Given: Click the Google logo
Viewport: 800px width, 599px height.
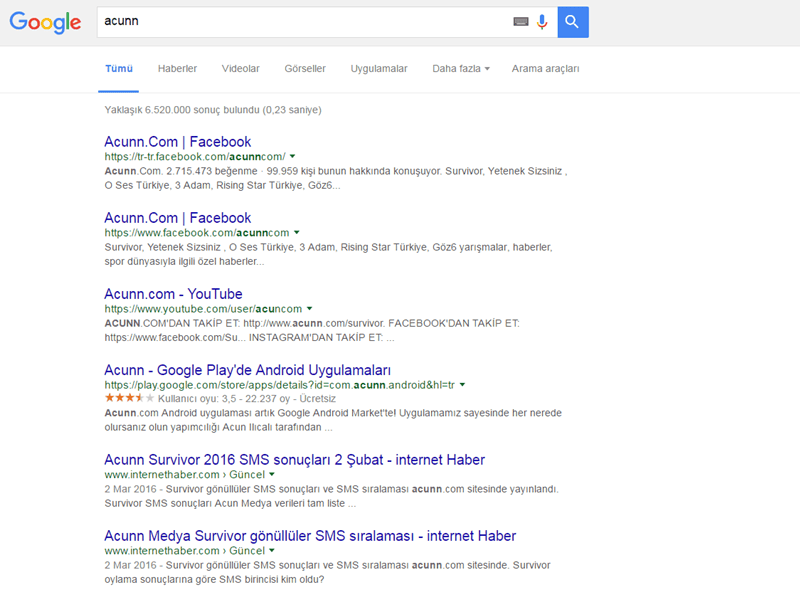Looking at the screenshot, I should [x=45, y=23].
